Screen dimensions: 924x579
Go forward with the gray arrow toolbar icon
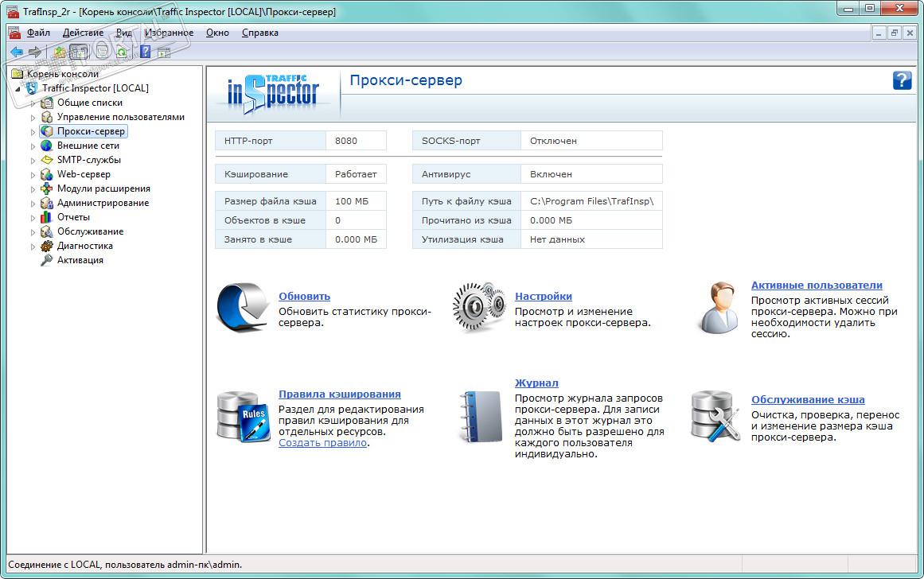35,52
